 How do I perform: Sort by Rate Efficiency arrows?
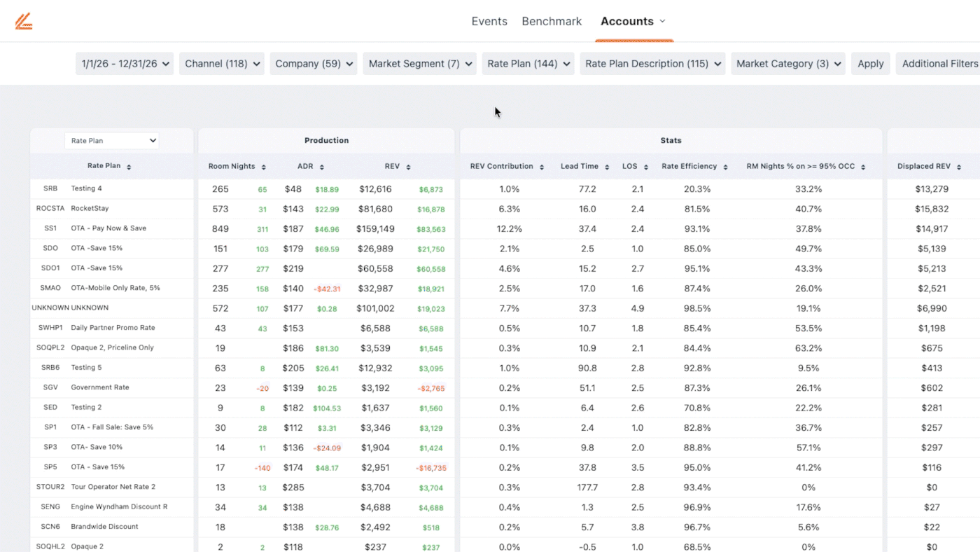pyautogui.click(x=725, y=167)
